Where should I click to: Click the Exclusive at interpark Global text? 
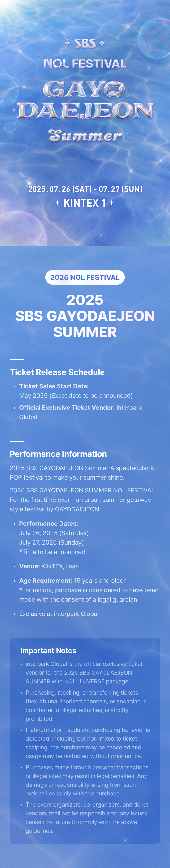pyautogui.click(x=59, y=614)
